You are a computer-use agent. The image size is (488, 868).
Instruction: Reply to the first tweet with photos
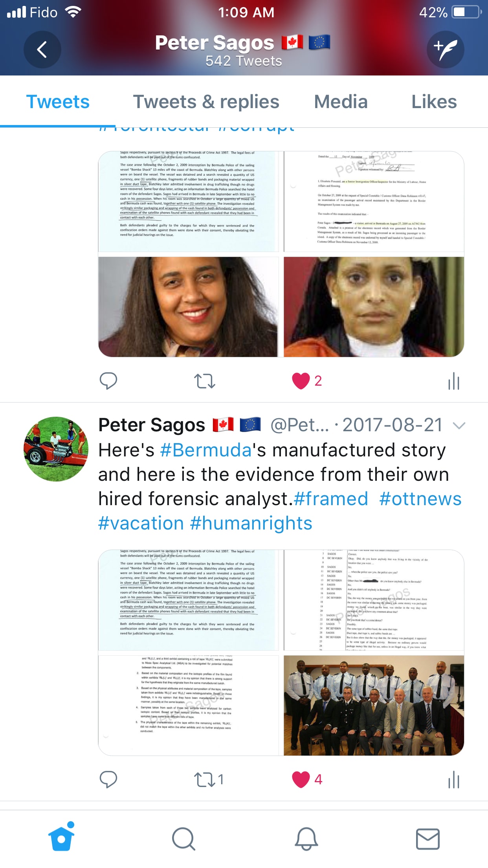pyautogui.click(x=108, y=381)
